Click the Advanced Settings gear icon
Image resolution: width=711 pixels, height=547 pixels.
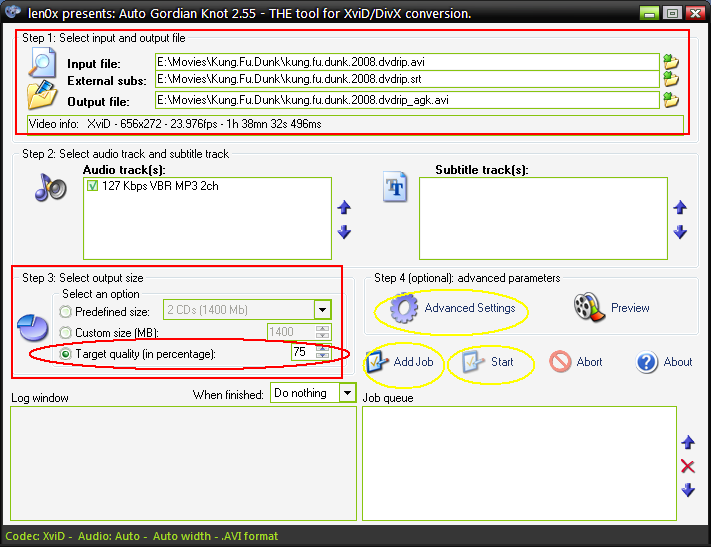403,308
